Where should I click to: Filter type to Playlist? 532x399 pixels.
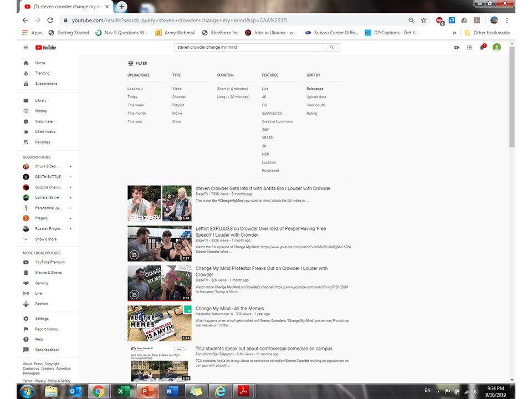coord(178,105)
